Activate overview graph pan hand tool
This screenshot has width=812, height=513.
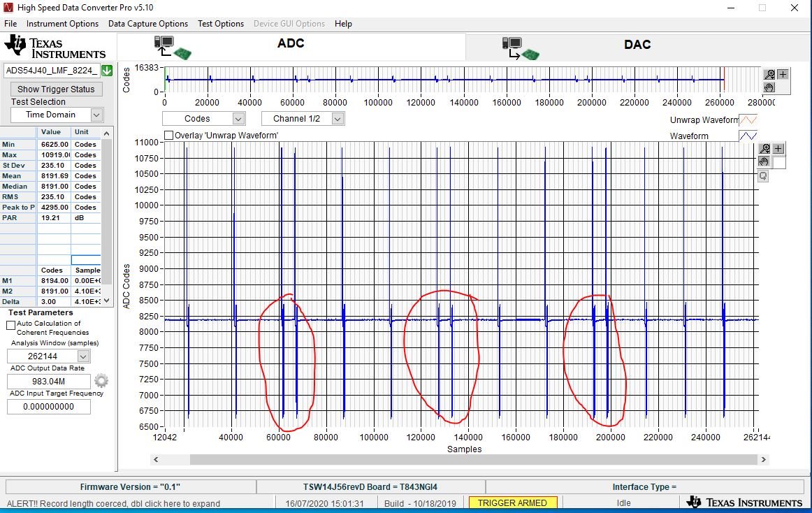[769, 87]
